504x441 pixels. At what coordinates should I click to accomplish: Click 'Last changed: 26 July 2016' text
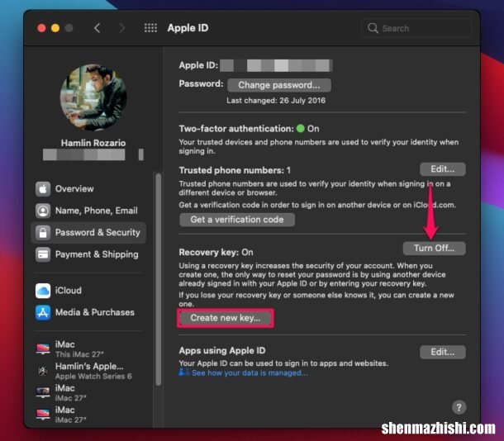[276, 101]
